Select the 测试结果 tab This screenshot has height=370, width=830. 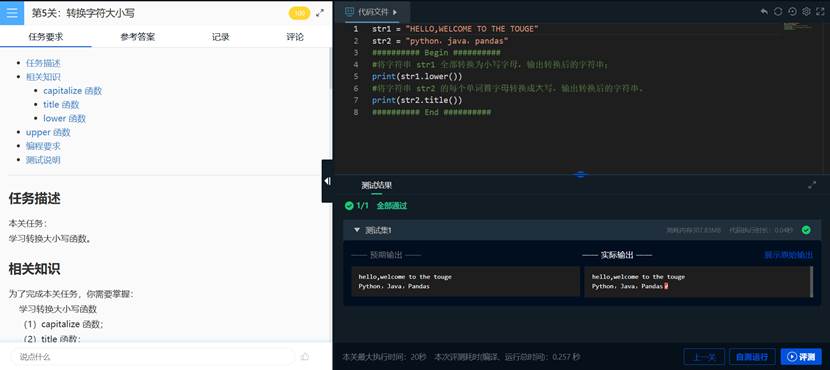pyautogui.click(x=376, y=185)
